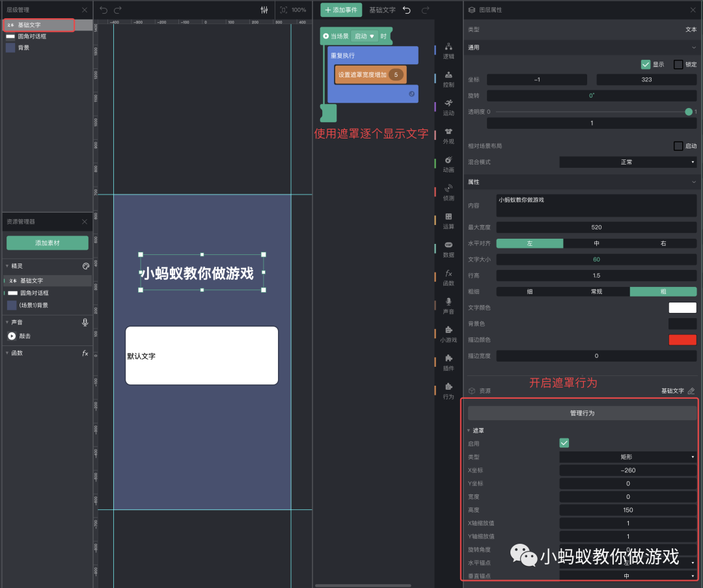The width and height of the screenshot is (703, 588).
Task: Select the (场景1)背景 sprite in resources
Action: (47, 305)
